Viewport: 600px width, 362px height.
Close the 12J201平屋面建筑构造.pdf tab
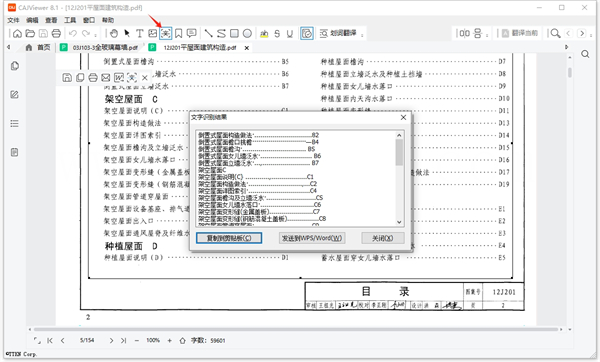coord(247,48)
